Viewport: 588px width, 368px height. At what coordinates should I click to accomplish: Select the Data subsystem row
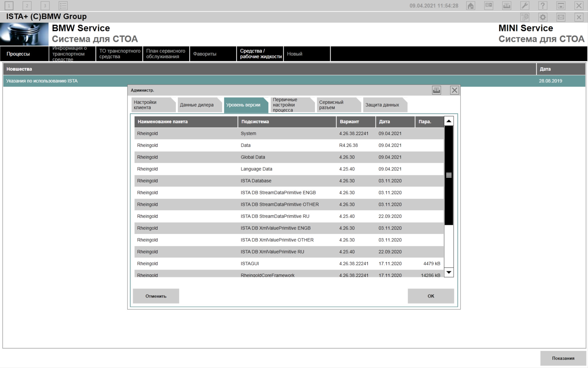click(289, 145)
